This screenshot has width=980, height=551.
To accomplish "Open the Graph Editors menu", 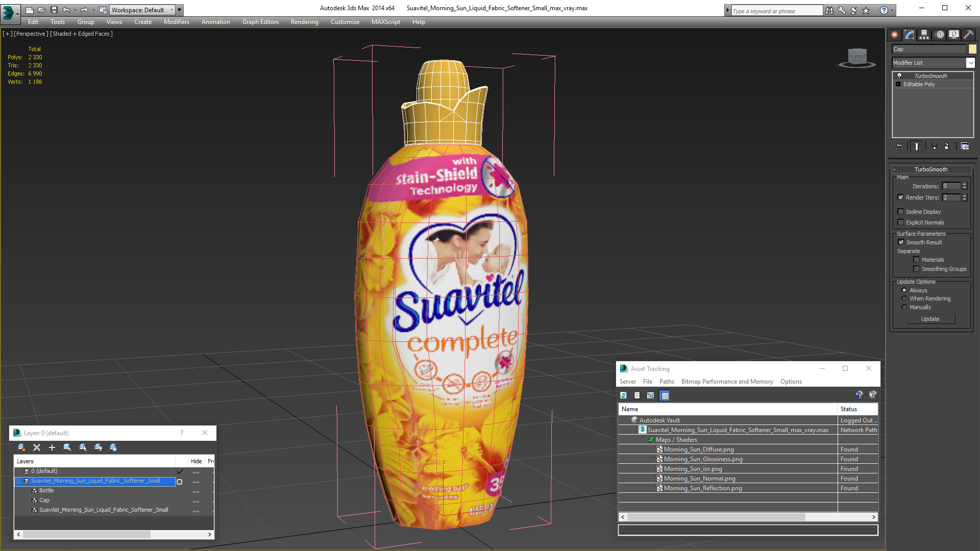I will [260, 22].
